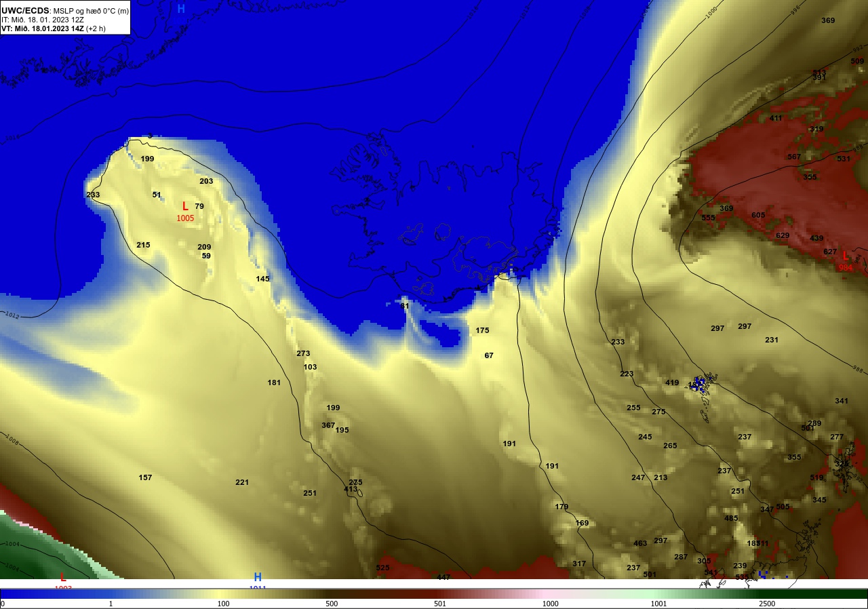Image resolution: width=868 pixels, height=609 pixels.
Task: Click the red L marker labeled 1003
Action: pos(63,577)
